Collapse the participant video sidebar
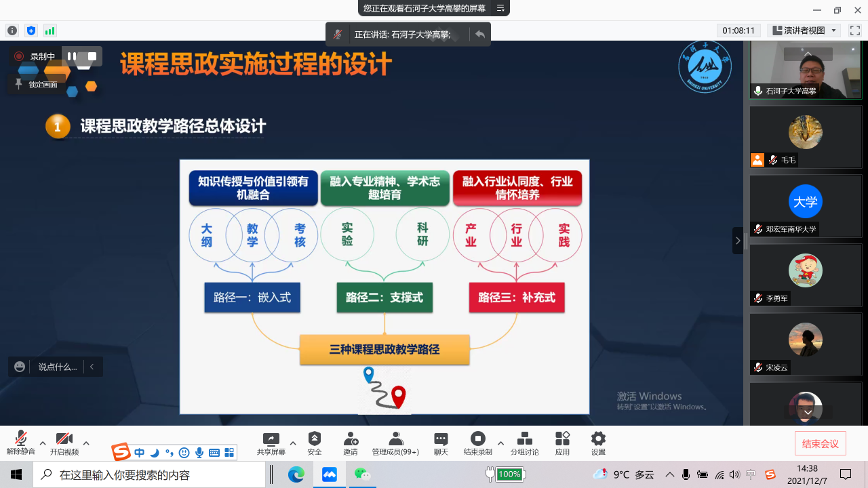Image resolution: width=868 pixels, height=488 pixels. pos(738,241)
